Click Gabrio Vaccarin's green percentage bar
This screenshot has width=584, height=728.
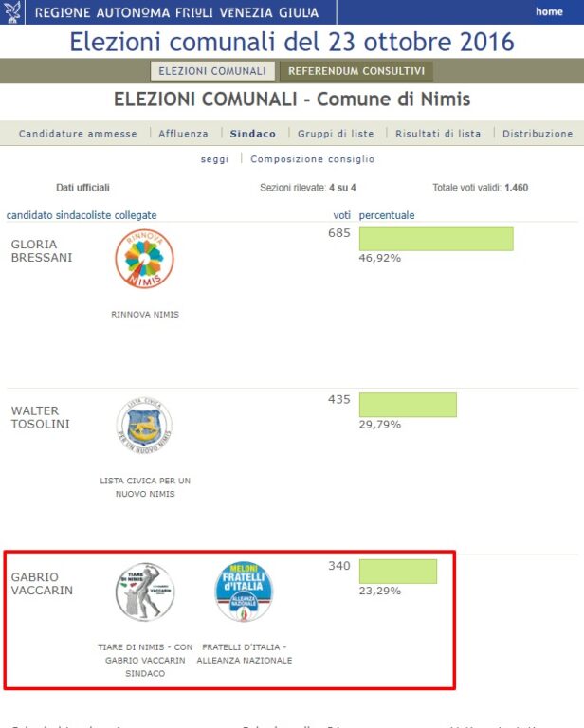[x=398, y=572]
